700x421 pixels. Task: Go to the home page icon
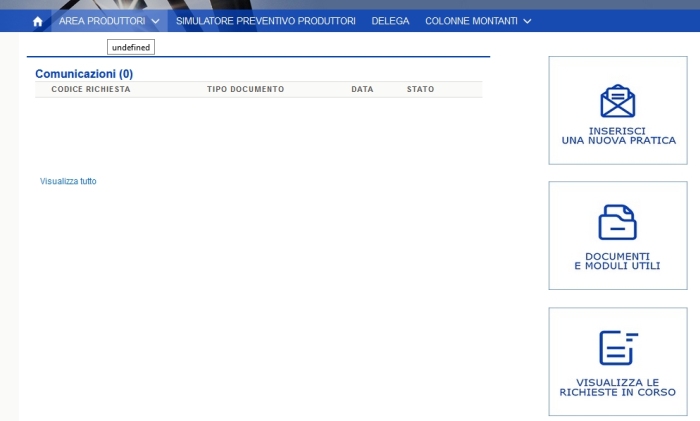(38, 21)
